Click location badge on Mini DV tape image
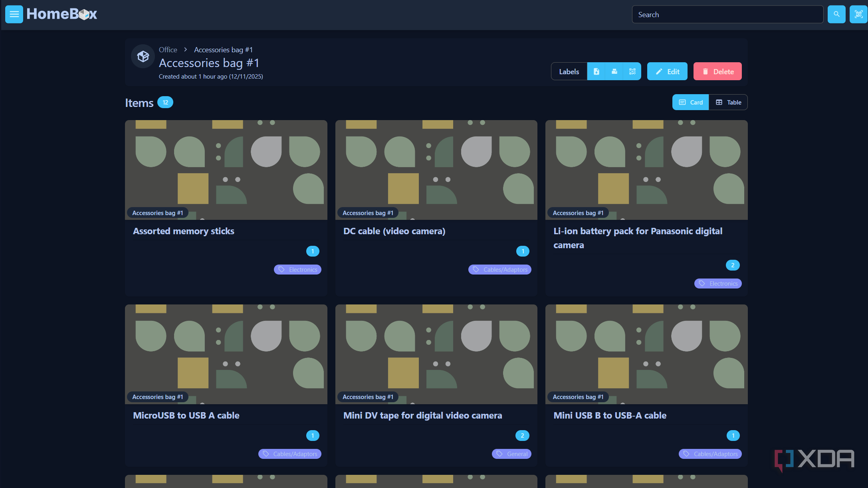Image resolution: width=868 pixels, height=488 pixels. pyautogui.click(x=368, y=397)
